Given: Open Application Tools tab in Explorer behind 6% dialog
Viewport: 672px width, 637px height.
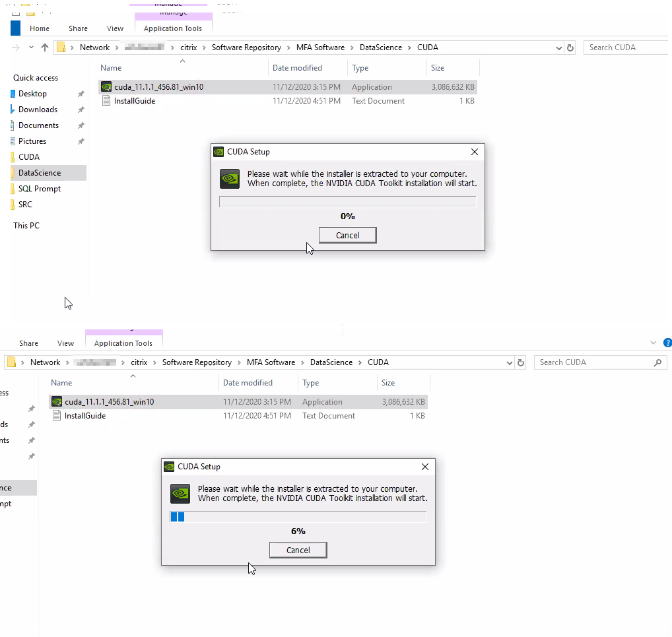Looking at the screenshot, I should 123,343.
